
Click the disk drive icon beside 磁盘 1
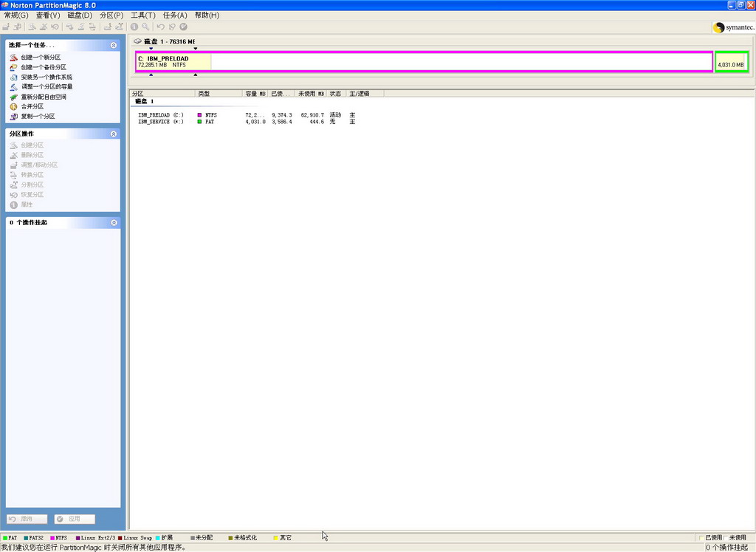[137, 41]
